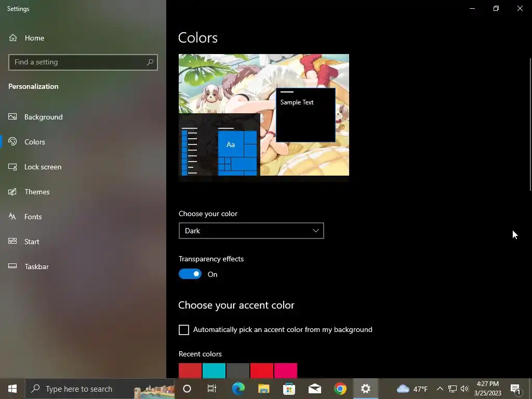This screenshot has width=532, height=399.
Task: Open File Explorer from the taskbar
Action: 263,389
